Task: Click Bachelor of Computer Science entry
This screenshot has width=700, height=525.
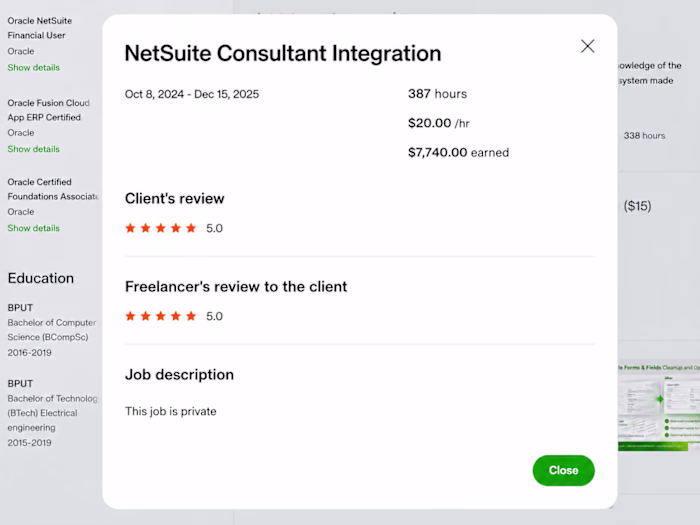Action: [x=52, y=329]
